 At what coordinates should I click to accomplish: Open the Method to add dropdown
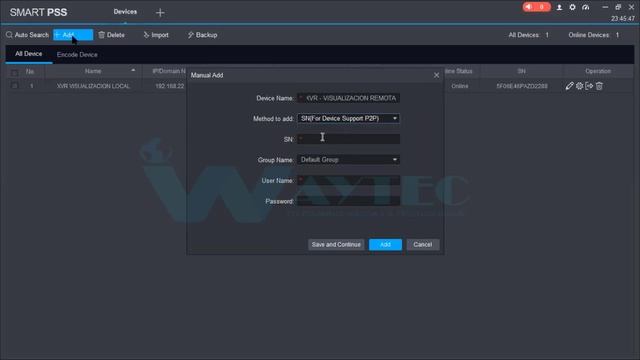(348, 118)
